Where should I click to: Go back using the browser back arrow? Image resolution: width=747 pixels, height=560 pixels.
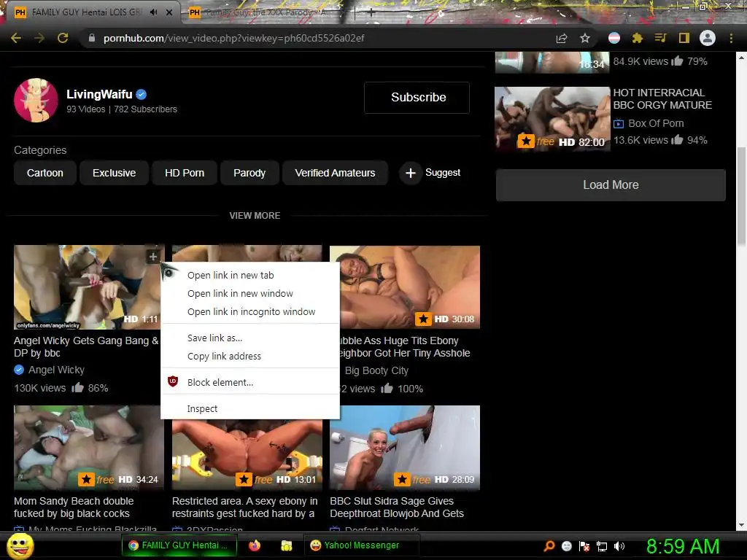click(x=16, y=38)
